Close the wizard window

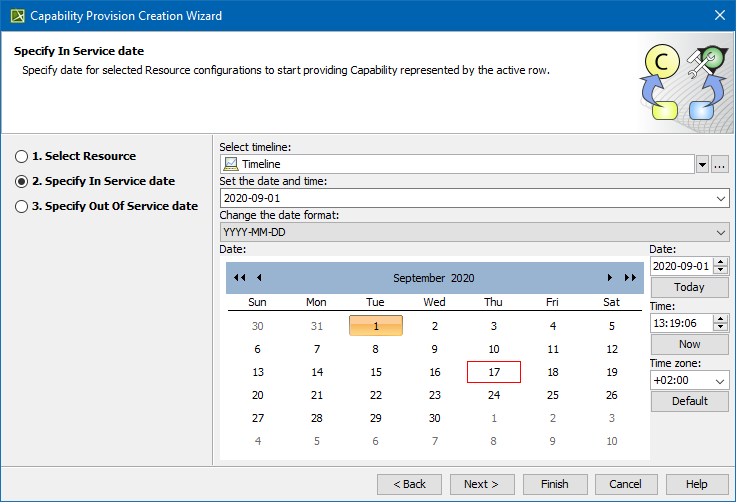coord(719,16)
